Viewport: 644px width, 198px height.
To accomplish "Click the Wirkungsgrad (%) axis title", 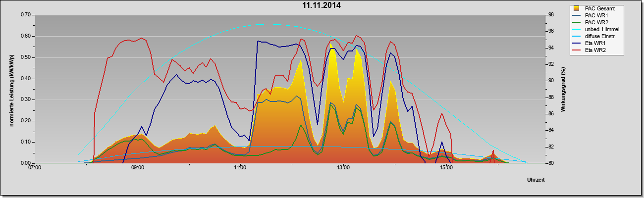I will click(x=563, y=89).
